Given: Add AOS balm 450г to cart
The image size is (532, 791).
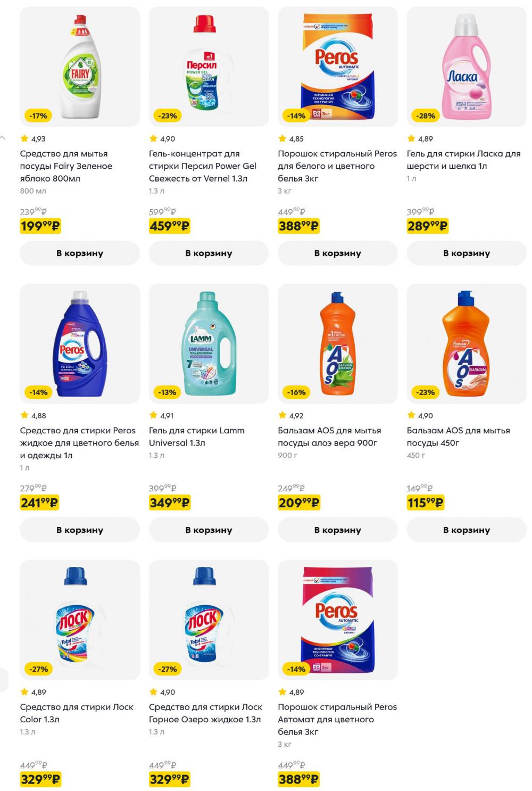Looking at the screenshot, I should [467, 530].
